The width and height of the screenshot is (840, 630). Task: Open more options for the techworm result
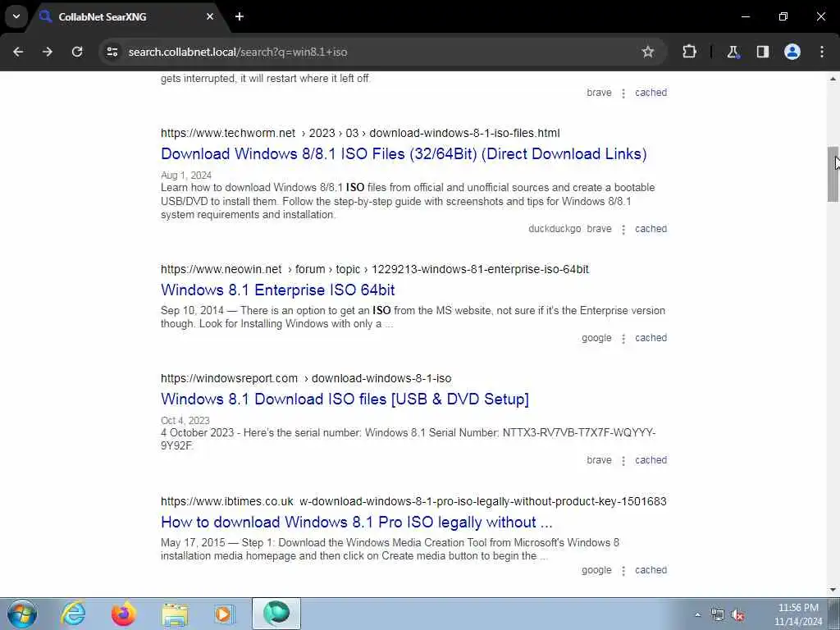point(623,230)
